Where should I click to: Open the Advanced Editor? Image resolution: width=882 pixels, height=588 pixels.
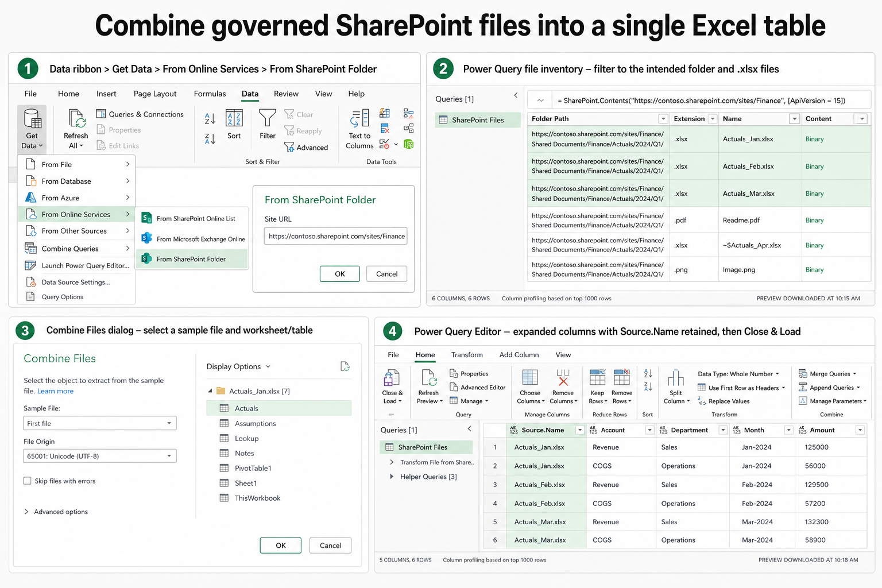click(477, 388)
